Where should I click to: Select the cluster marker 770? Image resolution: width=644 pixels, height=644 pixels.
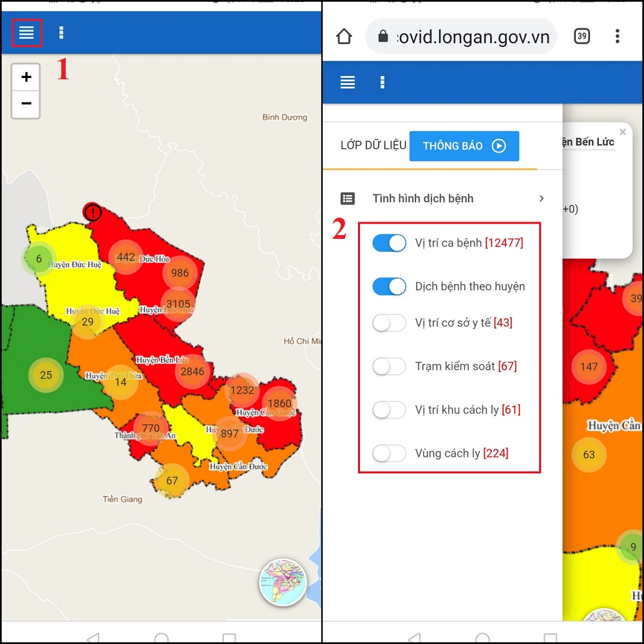(151, 428)
